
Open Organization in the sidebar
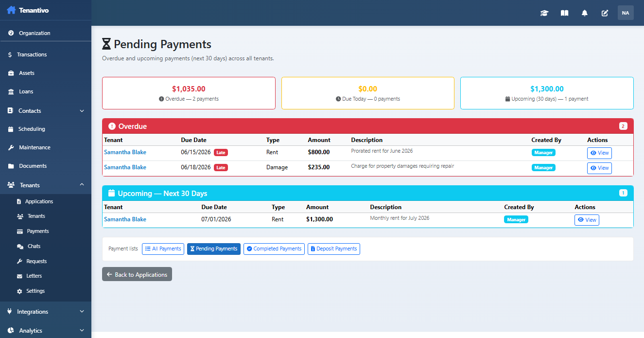pos(46,33)
